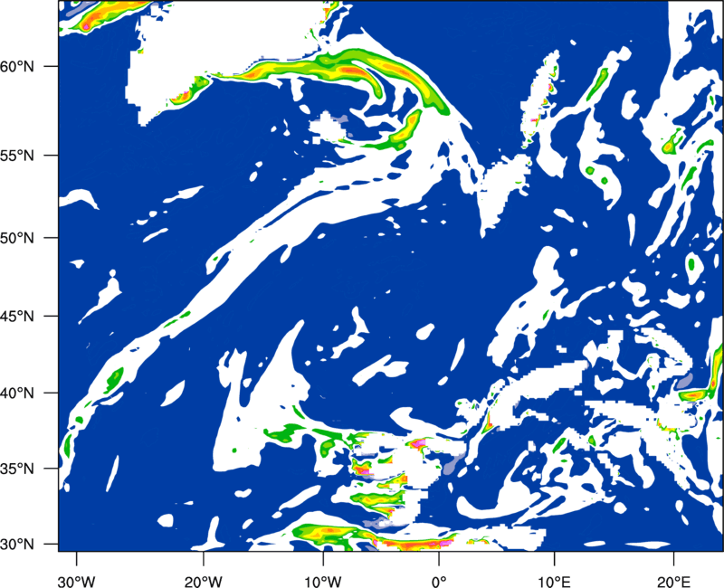Click the 40°N latitude label
Viewport: 724px width, 588px height.
17,394
